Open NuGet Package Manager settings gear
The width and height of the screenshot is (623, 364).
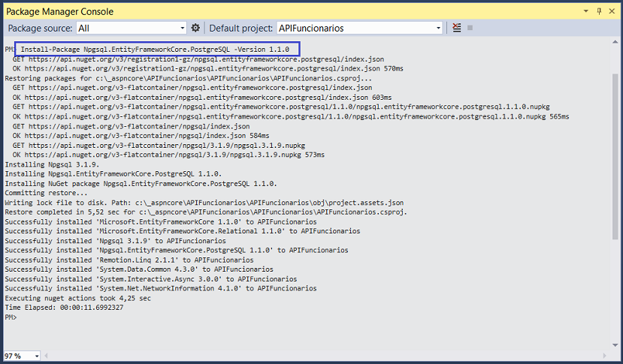[x=195, y=28]
